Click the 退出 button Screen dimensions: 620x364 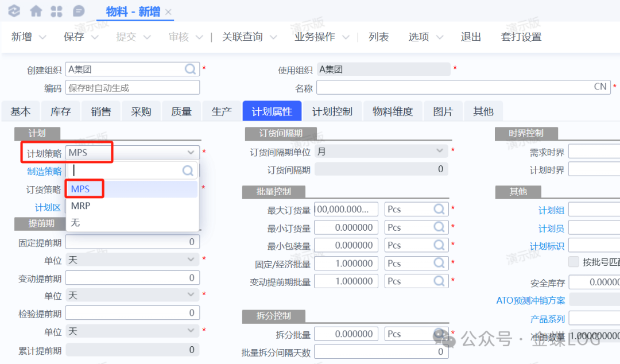(471, 37)
